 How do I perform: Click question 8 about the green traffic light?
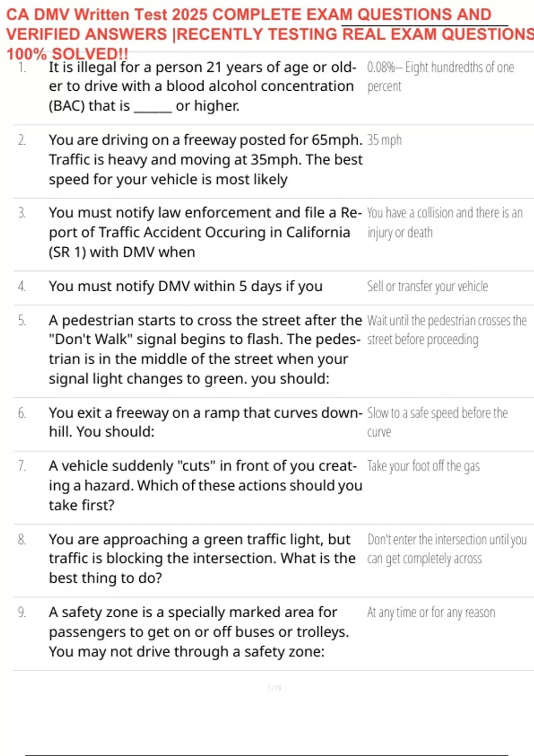[x=202, y=559]
